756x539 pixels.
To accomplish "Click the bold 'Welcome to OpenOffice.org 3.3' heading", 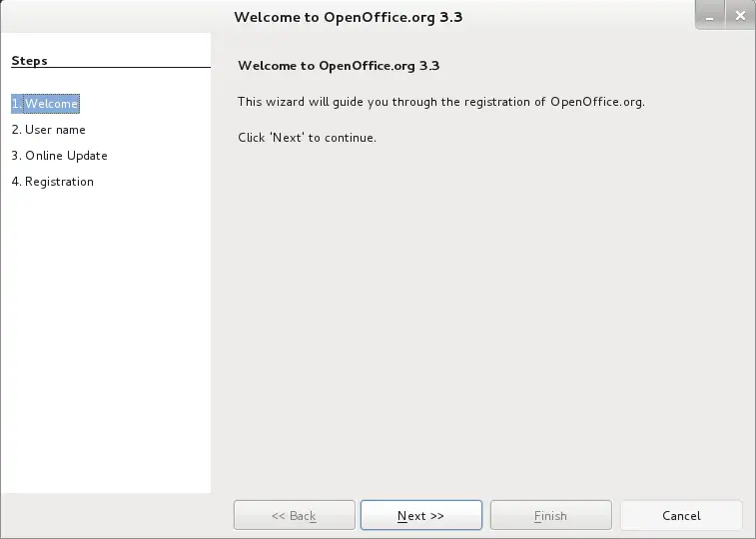I will (x=339, y=66).
